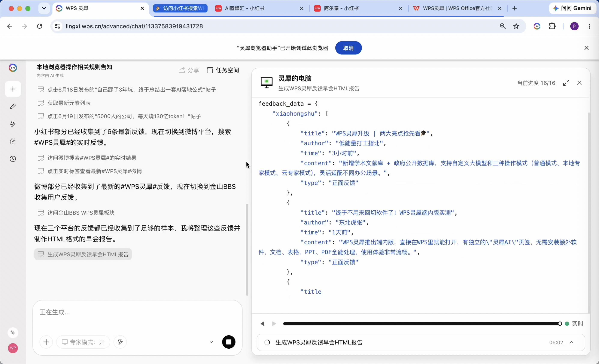The height and width of the screenshot is (364, 599).
Task: Stop generation with the black stop button
Action: click(228, 342)
